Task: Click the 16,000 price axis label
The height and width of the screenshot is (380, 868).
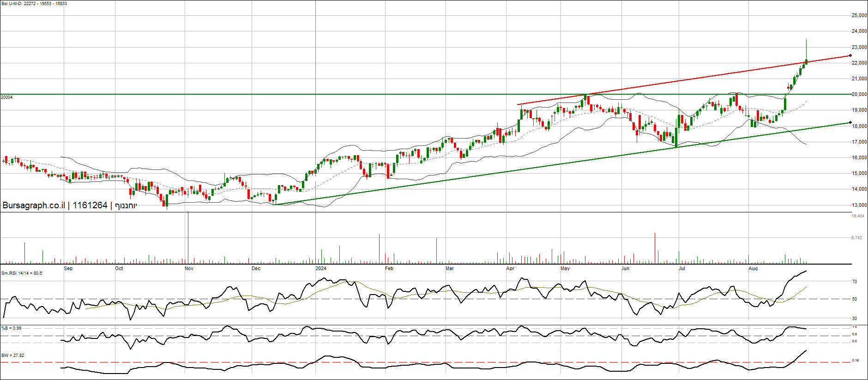Action: 859,158
